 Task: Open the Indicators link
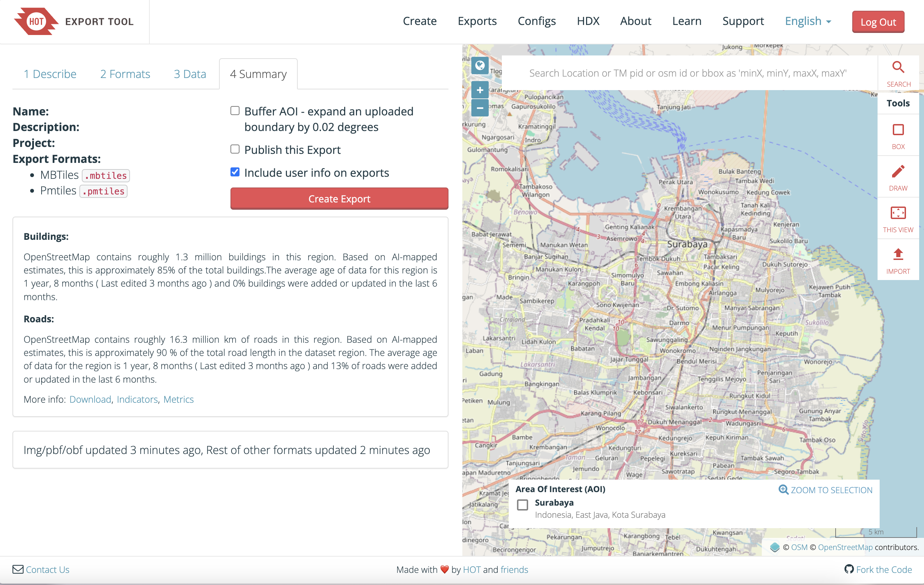(x=137, y=399)
